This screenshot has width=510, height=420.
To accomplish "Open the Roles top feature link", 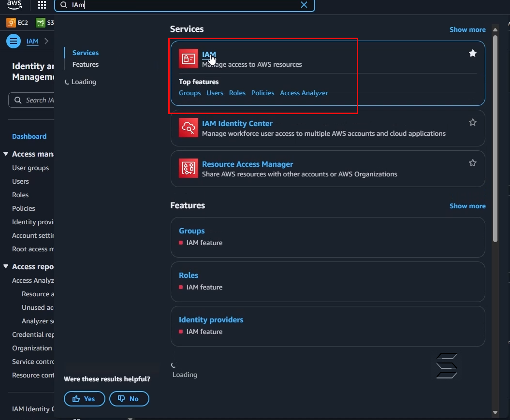I will tap(237, 93).
